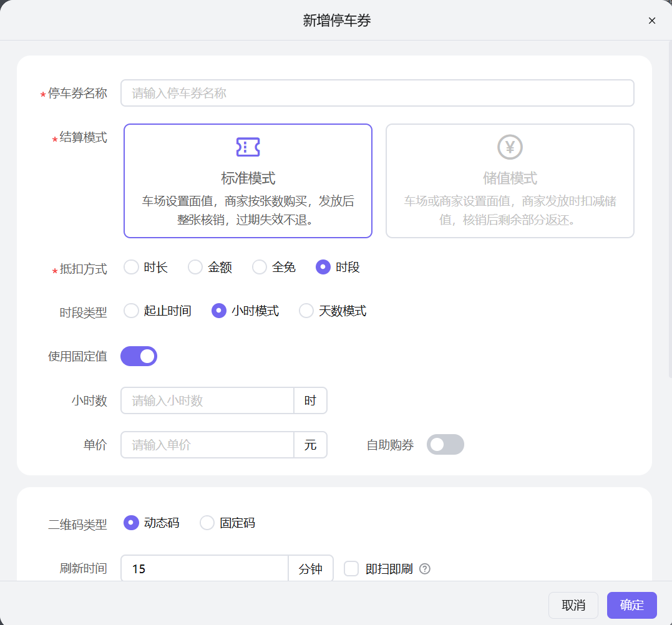Click the help icon next to 即扫即刷

(x=425, y=568)
